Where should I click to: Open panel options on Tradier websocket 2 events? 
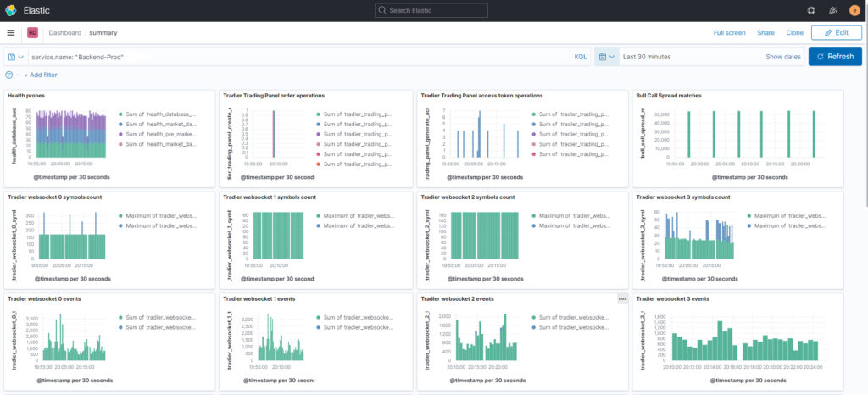(622, 298)
